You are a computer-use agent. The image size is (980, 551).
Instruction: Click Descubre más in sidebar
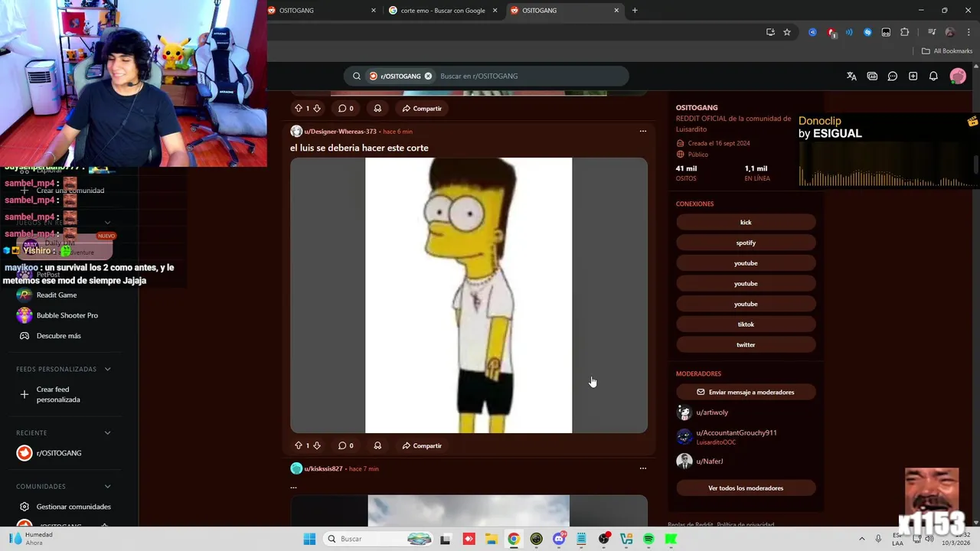click(58, 336)
